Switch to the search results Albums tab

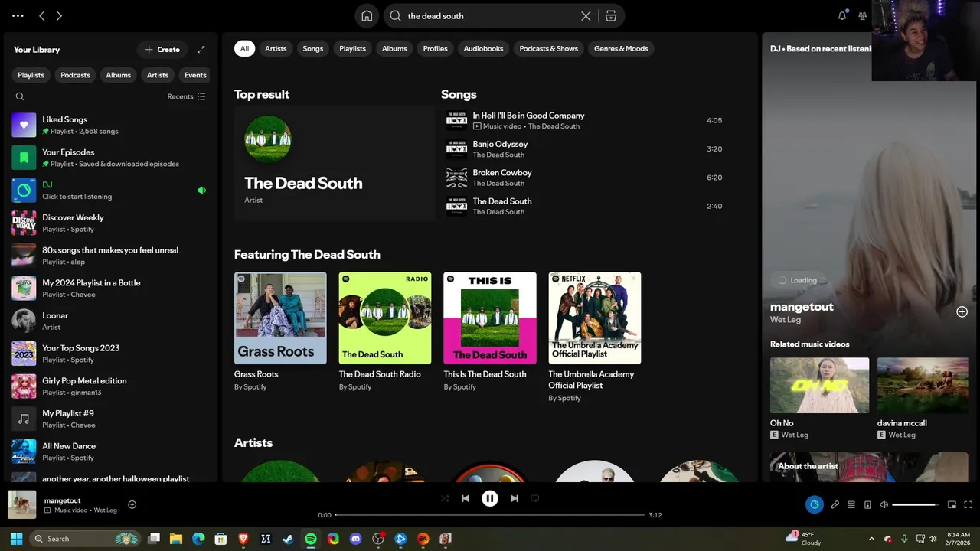(395, 48)
